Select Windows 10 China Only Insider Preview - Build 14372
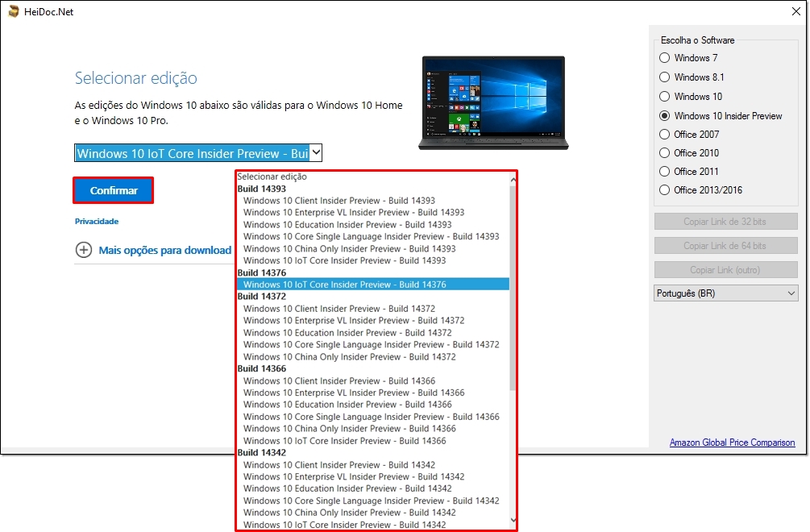 pyautogui.click(x=373, y=356)
